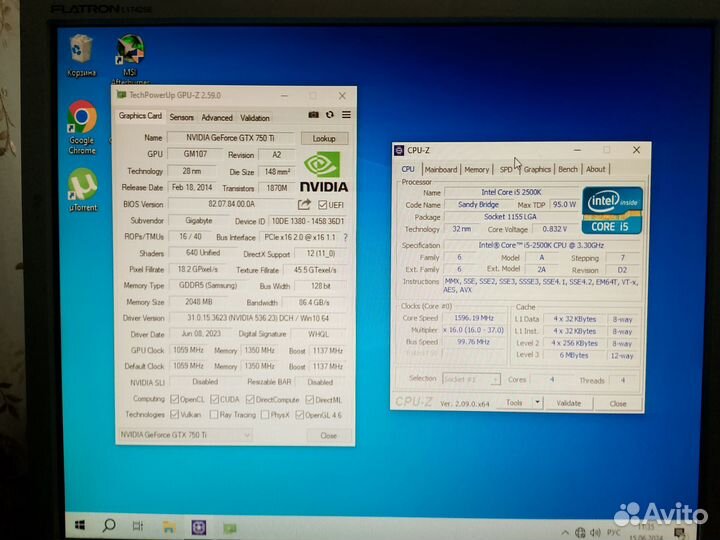Click the Driver Version field in GPU-Z
Image resolution: width=720 pixels, height=540 pixels.
(x=258, y=318)
